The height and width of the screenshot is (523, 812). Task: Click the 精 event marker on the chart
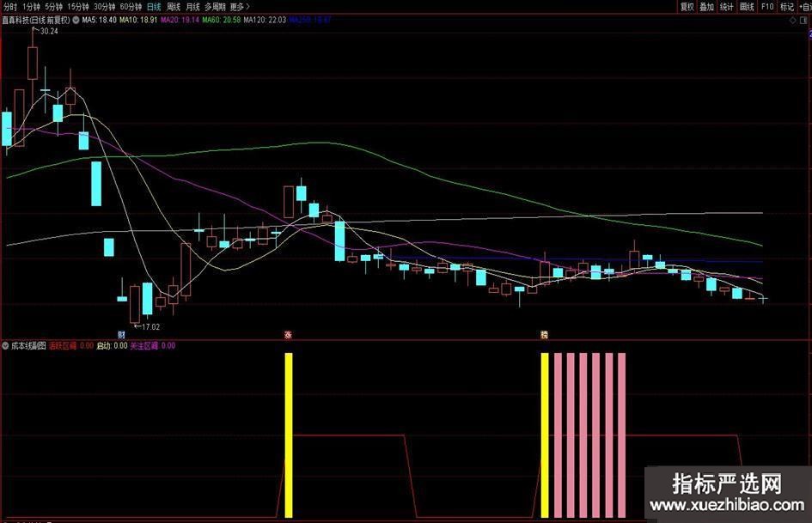[544, 335]
